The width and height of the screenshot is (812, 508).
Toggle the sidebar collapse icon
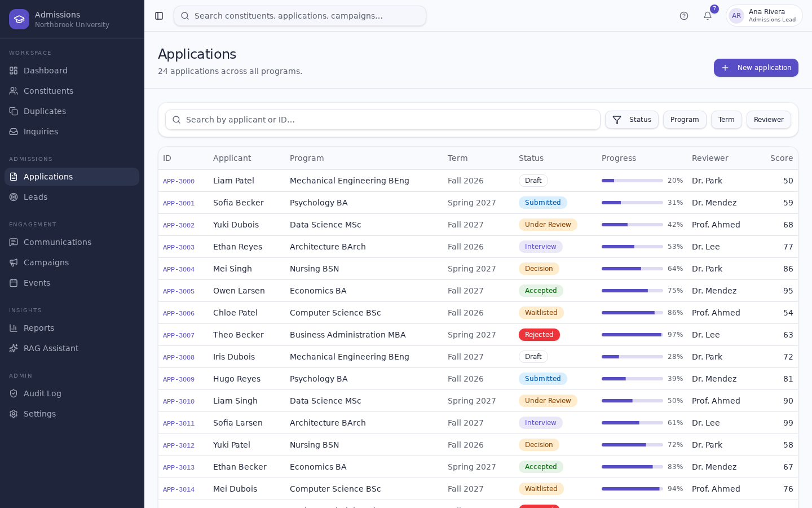[159, 16]
